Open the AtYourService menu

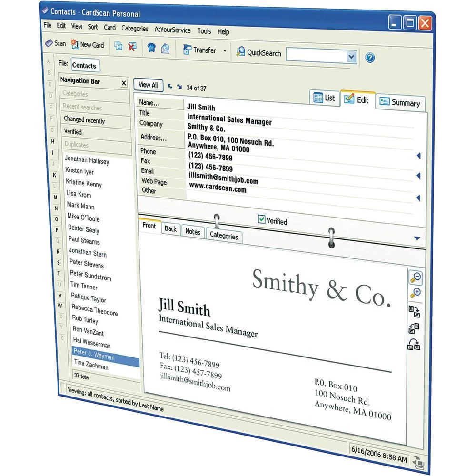(x=172, y=30)
